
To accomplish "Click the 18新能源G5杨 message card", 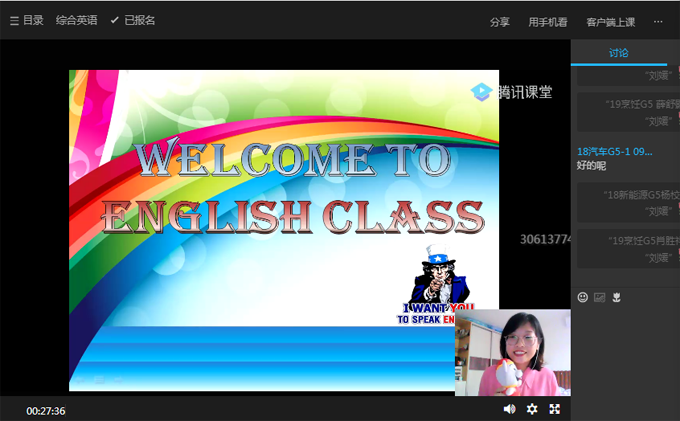I will point(628,202).
